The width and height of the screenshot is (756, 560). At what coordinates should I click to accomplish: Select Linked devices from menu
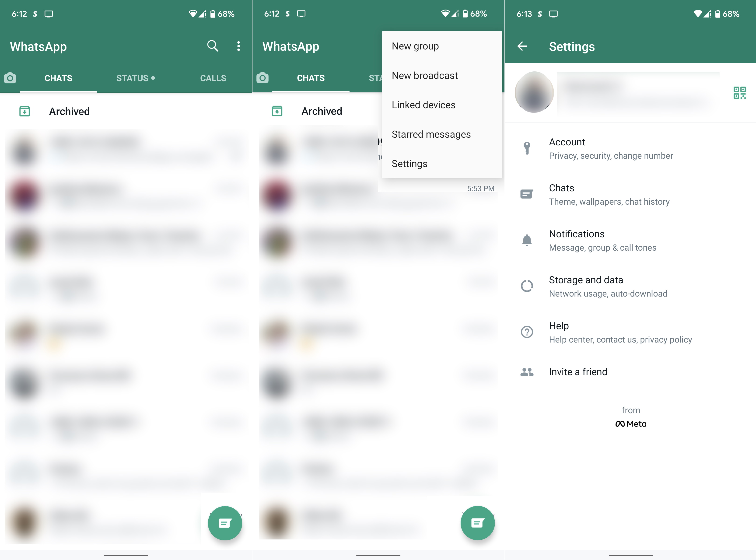(423, 105)
